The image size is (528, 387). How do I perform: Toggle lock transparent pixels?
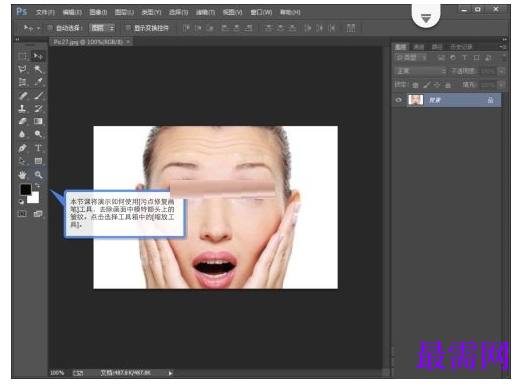coord(416,85)
